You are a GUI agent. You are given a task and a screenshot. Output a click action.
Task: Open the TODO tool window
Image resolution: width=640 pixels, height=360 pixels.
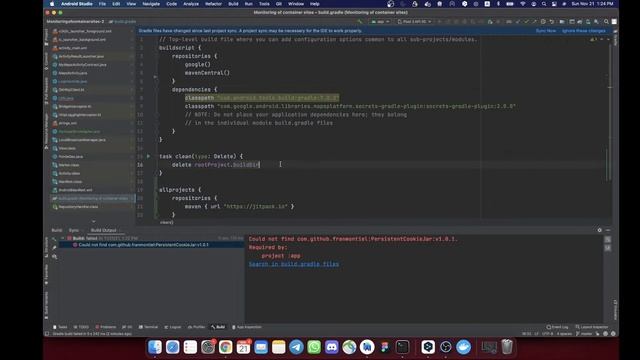coord(81,327)
